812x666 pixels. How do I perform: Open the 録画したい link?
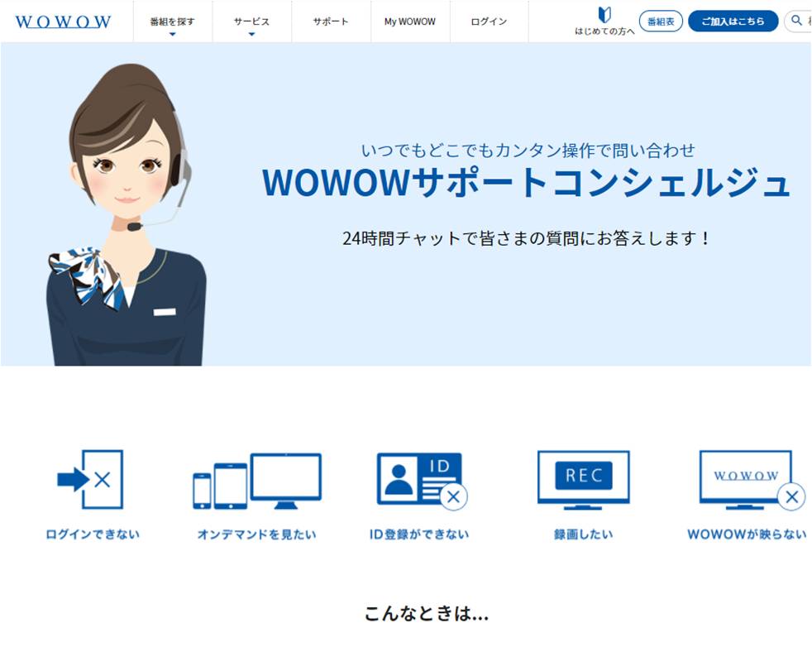pos(584,534)
